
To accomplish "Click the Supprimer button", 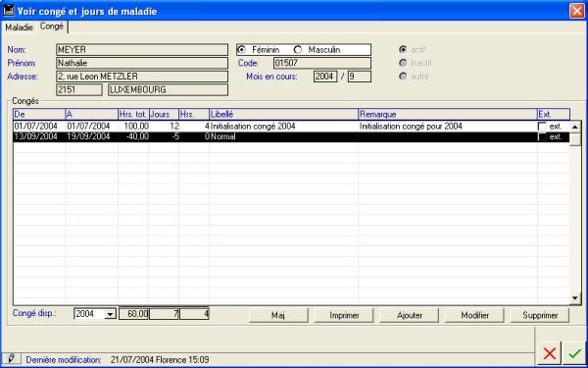I will coord(540,315).
